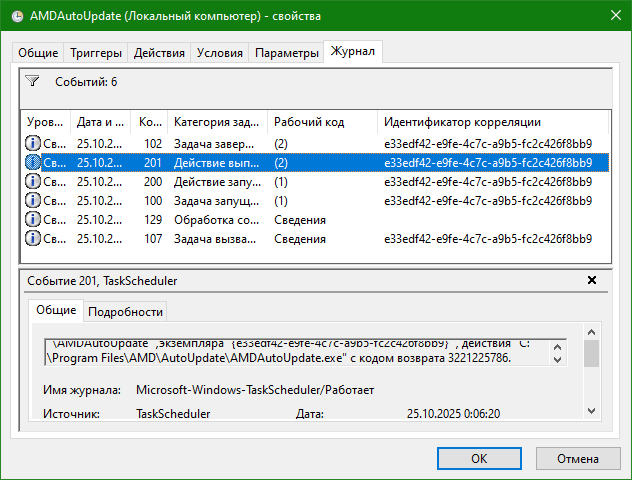This screenshot has width=632, height=480.
Task: Click the Отмена button
Action: (578, 458)
